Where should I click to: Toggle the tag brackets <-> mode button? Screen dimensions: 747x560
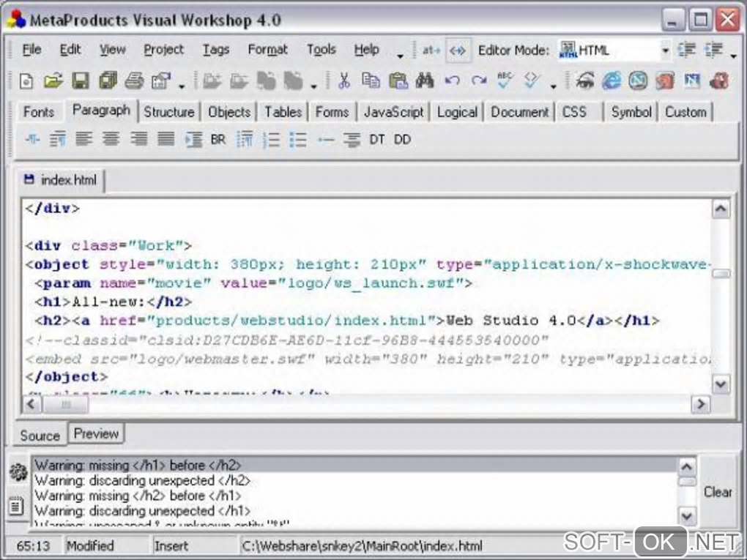[x=458, y=51]
